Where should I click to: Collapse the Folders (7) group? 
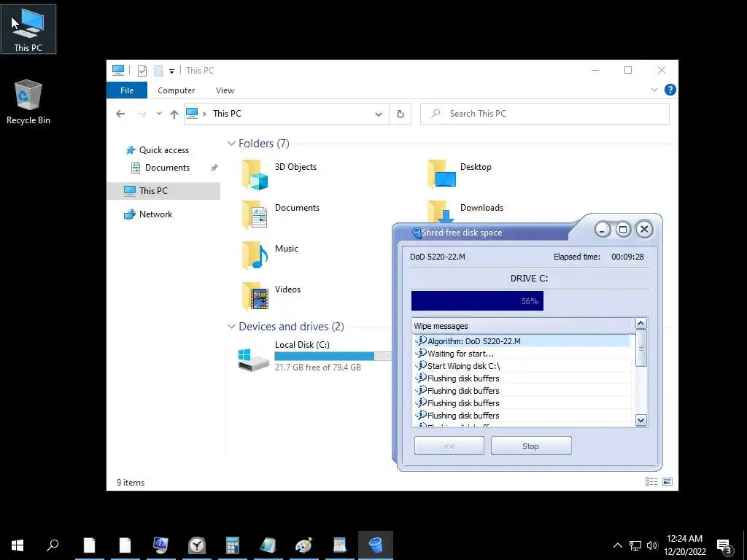tap(231, 144)
